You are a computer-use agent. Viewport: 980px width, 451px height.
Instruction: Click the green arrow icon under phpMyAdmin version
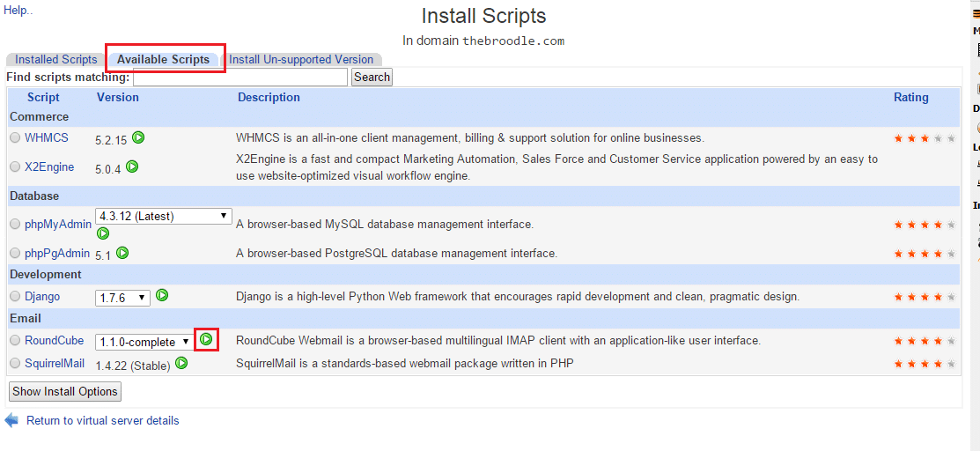(103, 233)
